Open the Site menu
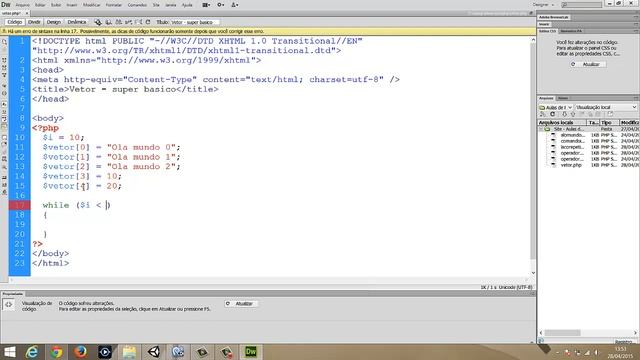 [156, 5]
